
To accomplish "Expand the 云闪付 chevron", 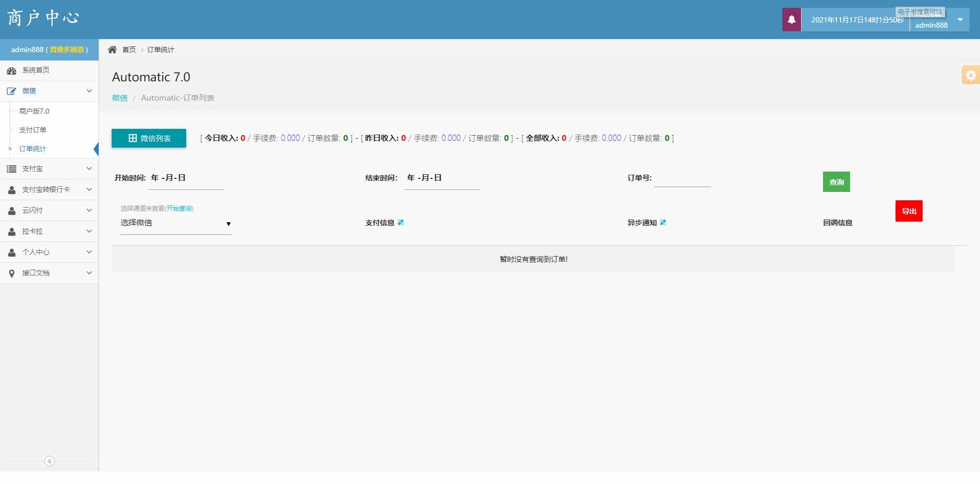I will tap(89, 210).
